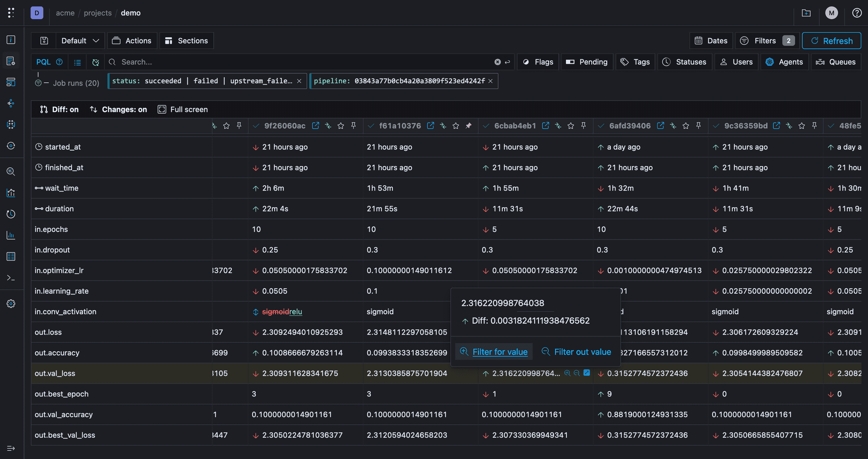Clear the search field
Image resolution: width=868 pixels, height=459 pixels.
click(498, 62)
